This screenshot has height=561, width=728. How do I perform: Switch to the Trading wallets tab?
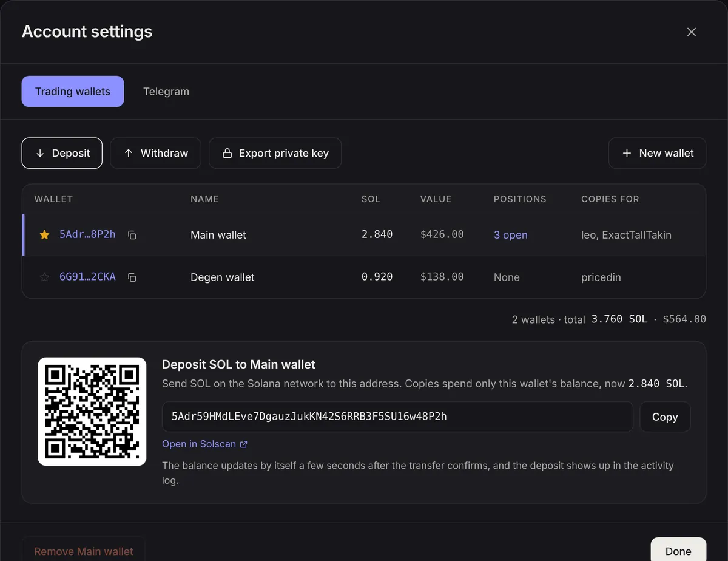[73, 92]
